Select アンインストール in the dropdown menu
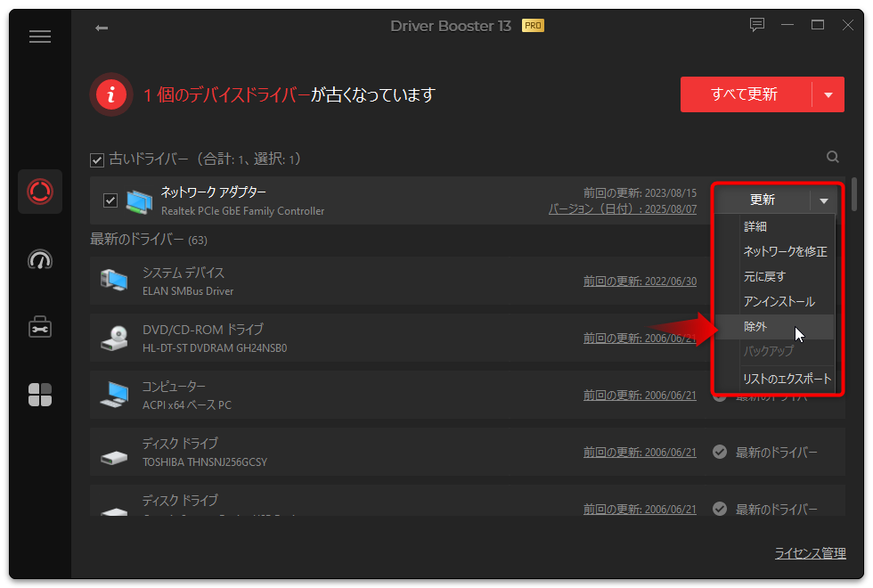Viewport: 873px width, 588px height. point(779,302)
